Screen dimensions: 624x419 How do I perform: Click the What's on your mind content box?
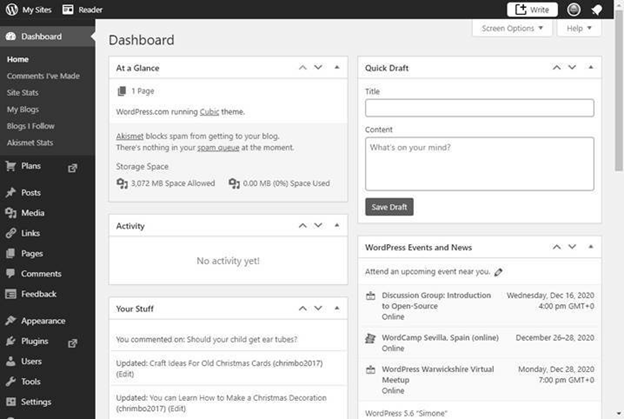[x=480, y=164]
